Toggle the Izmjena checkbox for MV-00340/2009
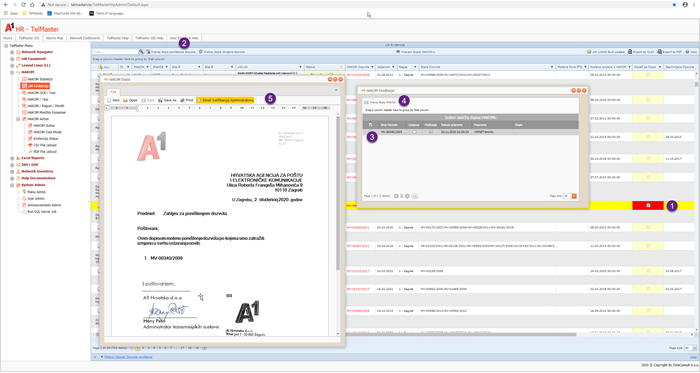This screenshot has width=700, height=373. coord(414,132)
